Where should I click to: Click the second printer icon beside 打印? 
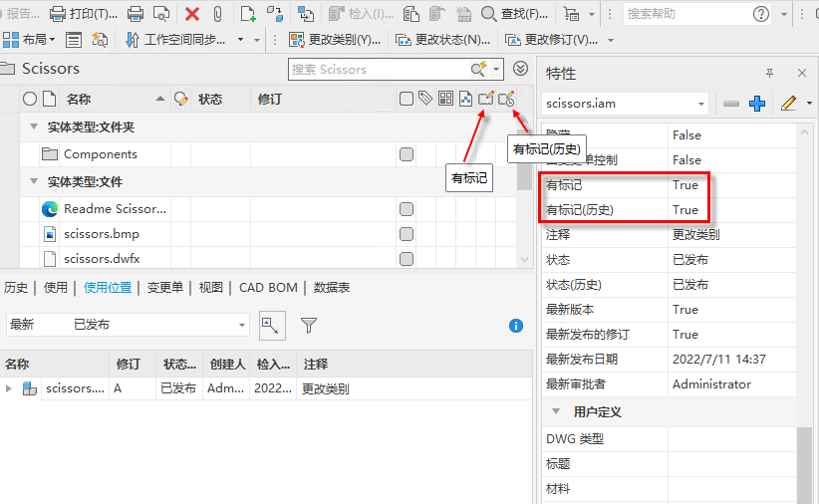136,14
